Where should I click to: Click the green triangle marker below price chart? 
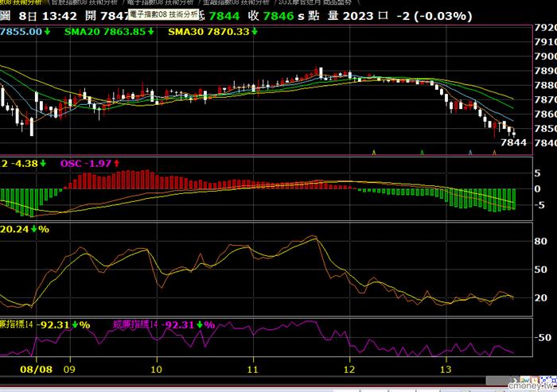tap(422, 153)
